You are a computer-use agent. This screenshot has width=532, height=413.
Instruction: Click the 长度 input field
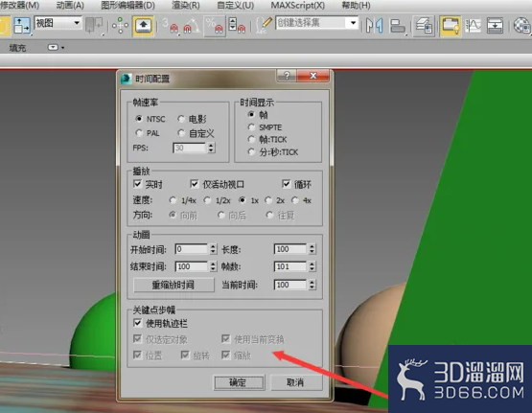pyautogui.click(x=290, y=249)
